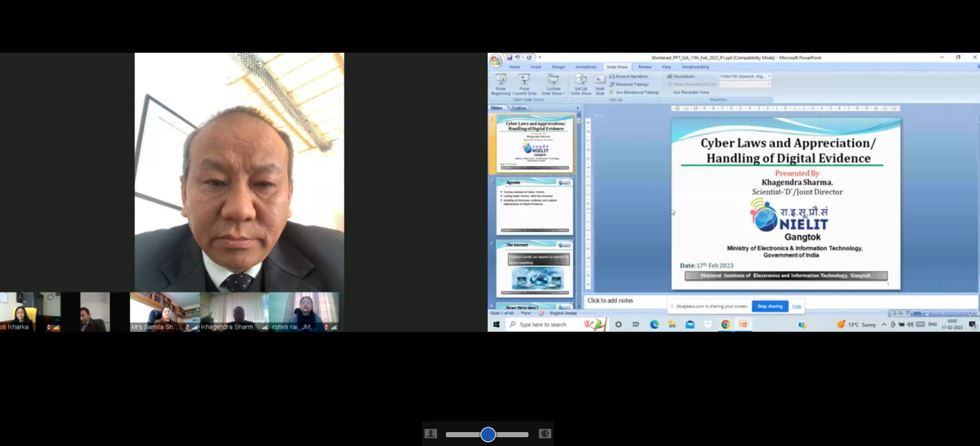Click Rehearse Timings in the ribbon

point(629,84)
